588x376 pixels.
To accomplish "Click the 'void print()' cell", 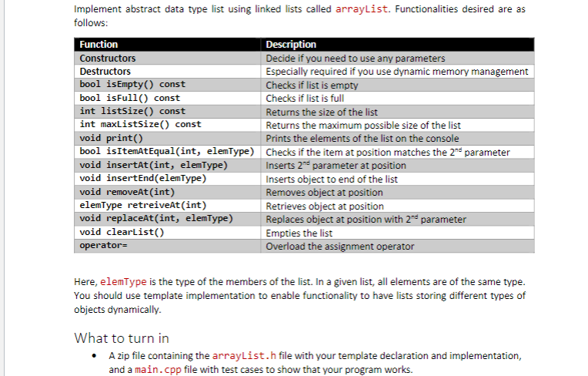I will 167,138.
